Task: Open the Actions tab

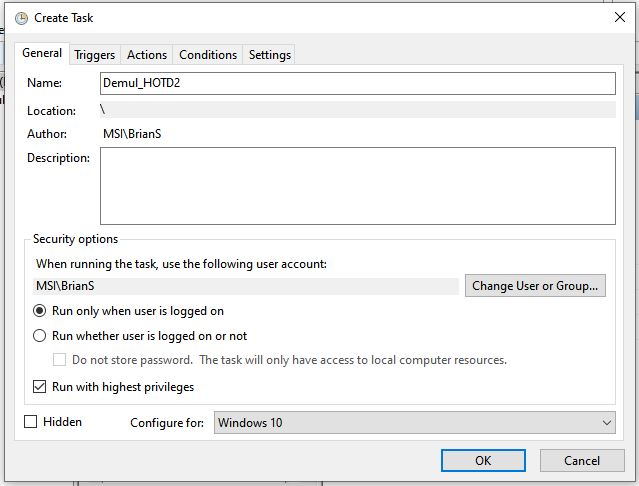Action: coord(147,55)
